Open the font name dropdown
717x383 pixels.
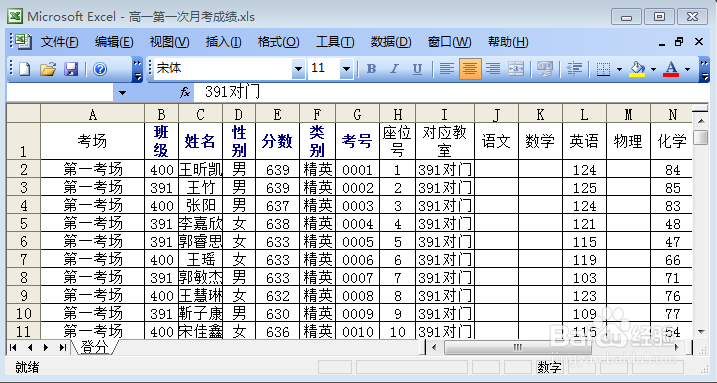pos(298,69)
